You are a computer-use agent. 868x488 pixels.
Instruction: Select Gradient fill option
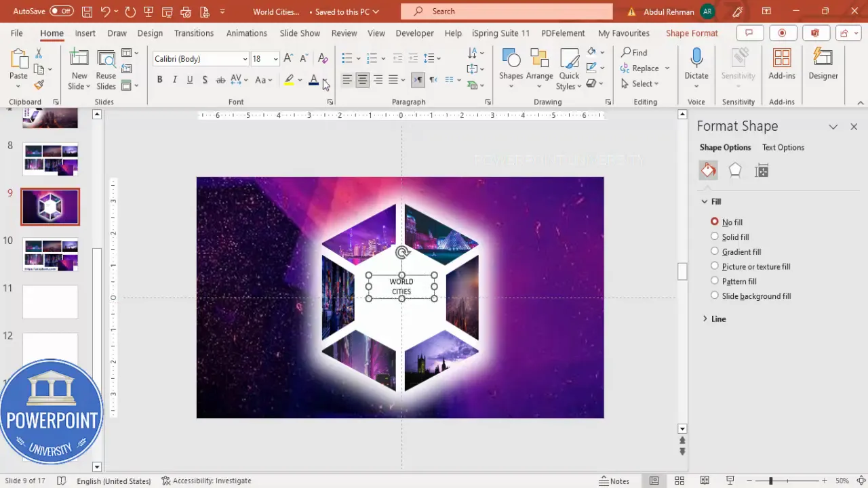click(736, 252)
